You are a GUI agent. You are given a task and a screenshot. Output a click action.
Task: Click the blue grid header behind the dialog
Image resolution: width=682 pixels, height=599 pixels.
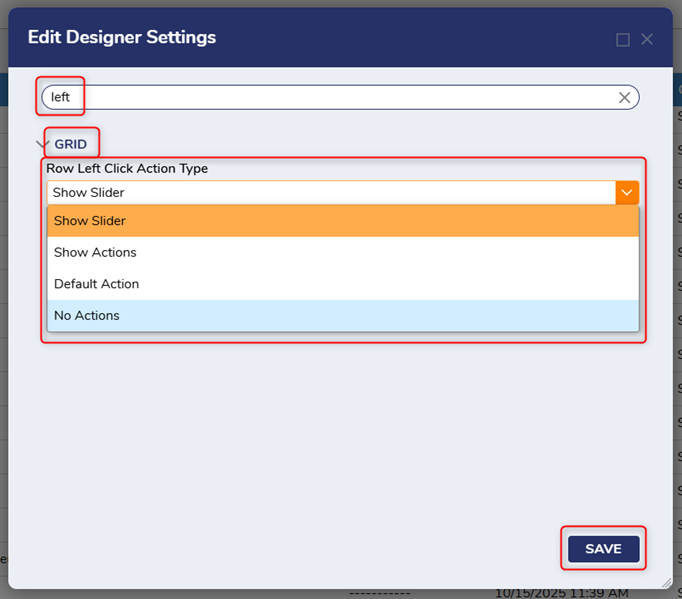pyautogui.click(x=678, y=89)
